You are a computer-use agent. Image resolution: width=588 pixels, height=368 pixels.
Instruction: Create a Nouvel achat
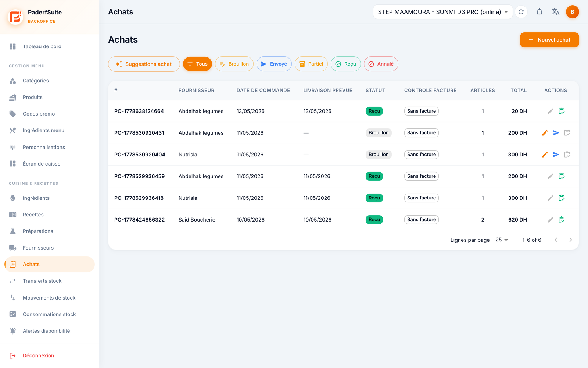point(549,40)
